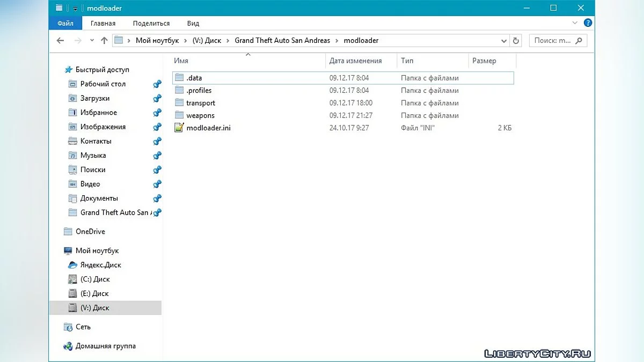The height and width of the screenshot is (362, 644).
Task: Select Мой ноутбук in navigation pane
Action: [97, 250]
